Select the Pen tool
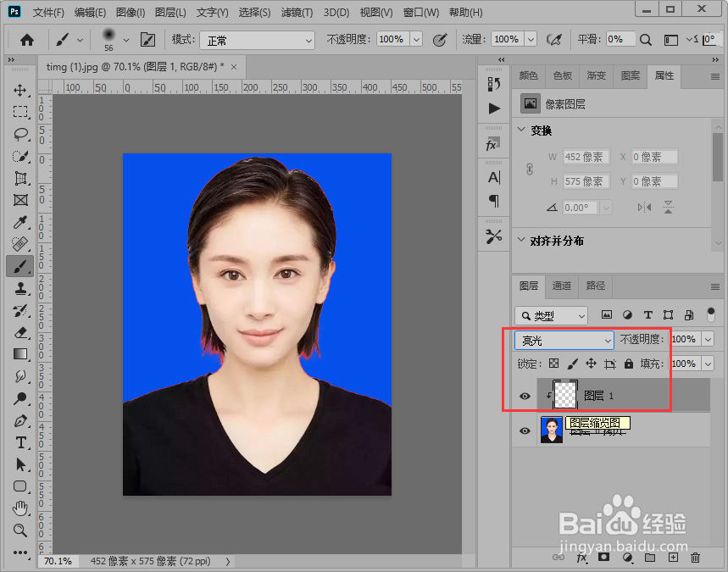This screenshot has width=728, height=572. (x=20, y=420)
